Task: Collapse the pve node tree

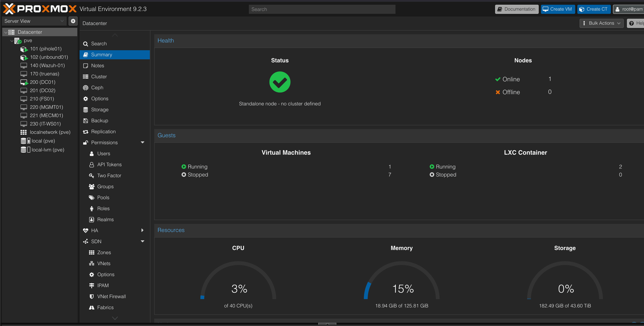Action: click(12, 41)
